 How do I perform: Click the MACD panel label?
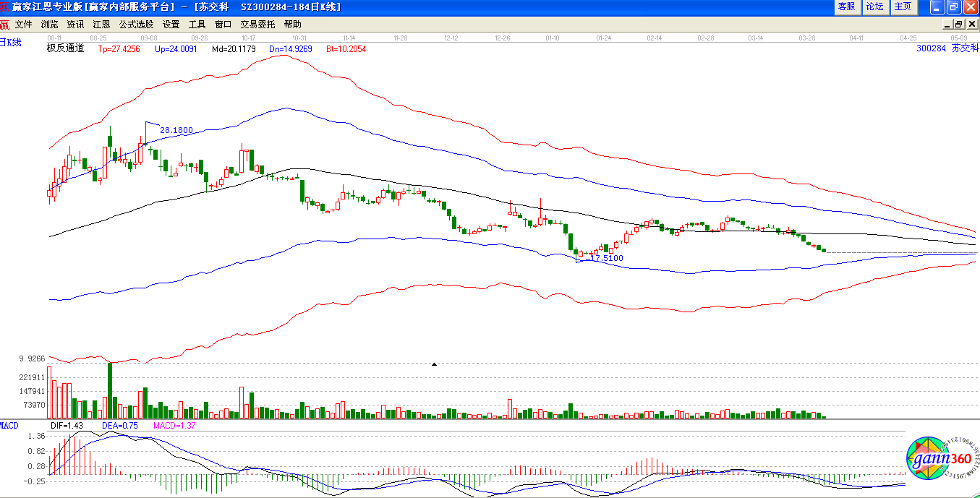tap(9, 426)
